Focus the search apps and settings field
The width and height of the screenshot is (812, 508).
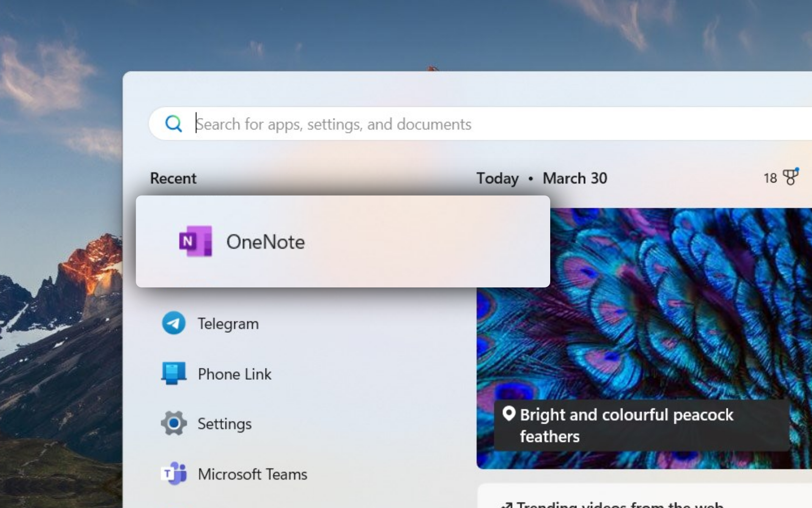pyautogui.click(x=480, y=124)
